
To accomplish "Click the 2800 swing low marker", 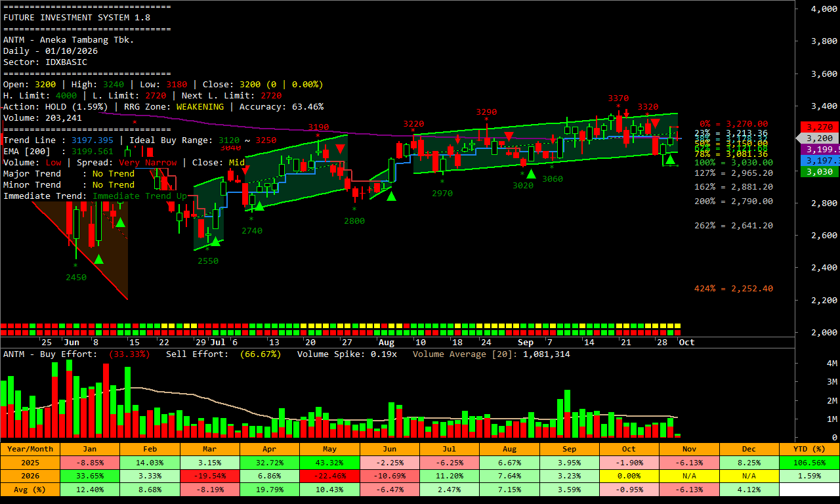I will click(x=354, y=221).
